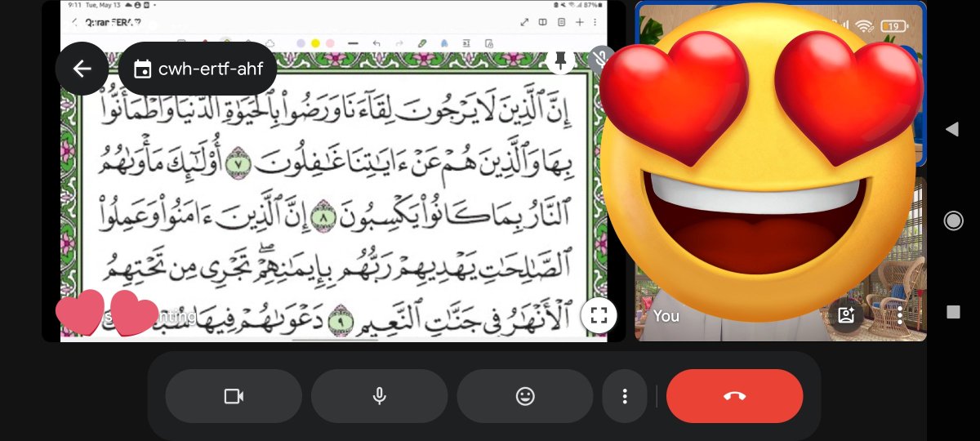Screen dimensions: 980x441
Task: Toggle the camera on or off
Action: (x=234, y=396)
